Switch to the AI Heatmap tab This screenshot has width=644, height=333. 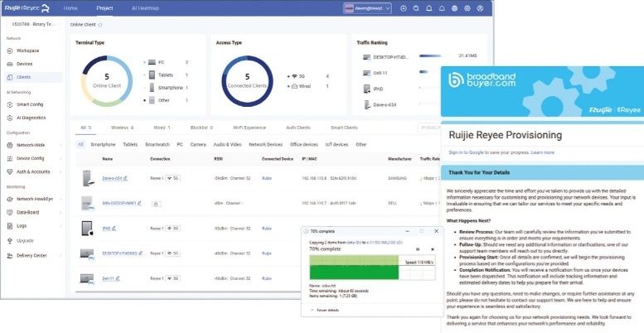(x=145, y=8)
